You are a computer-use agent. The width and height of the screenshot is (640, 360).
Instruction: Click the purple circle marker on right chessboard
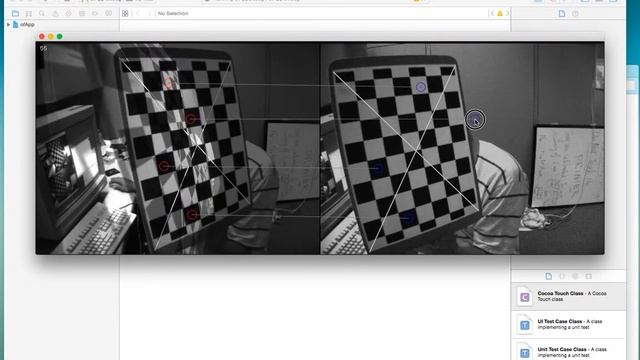pyautogui.click(x=420, y=87)
